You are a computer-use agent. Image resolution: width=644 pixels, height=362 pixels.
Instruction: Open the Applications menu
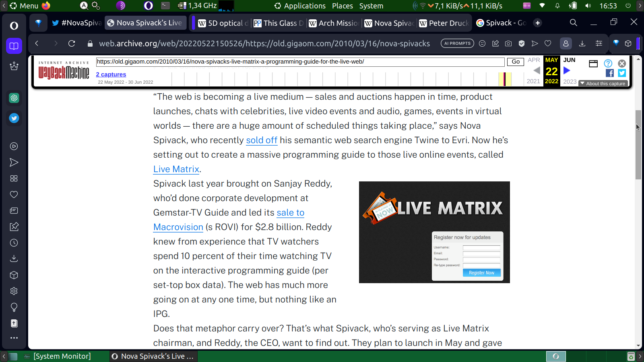300,6
